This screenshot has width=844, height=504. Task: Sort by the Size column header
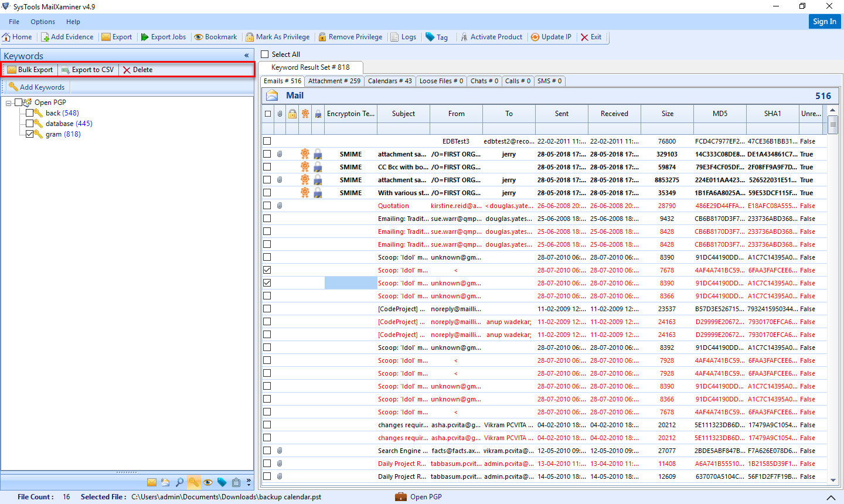pyautogui.click(x=668, y=114)
